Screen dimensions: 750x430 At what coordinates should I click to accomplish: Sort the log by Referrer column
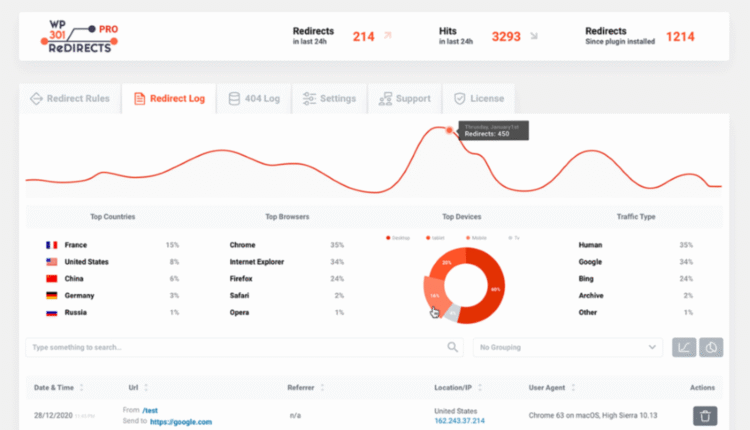point(306,387)
